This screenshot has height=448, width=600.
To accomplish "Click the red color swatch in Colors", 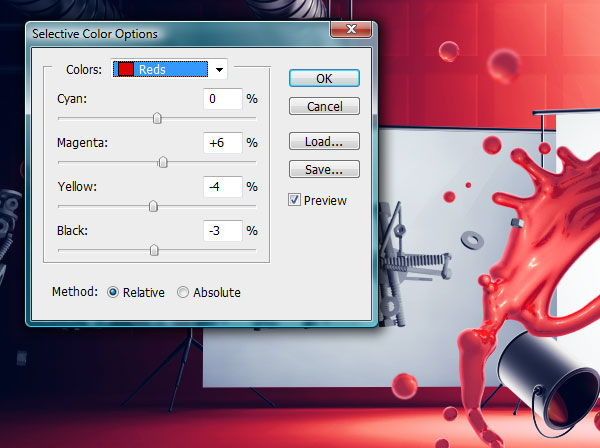I will click(x=126, y=69).
